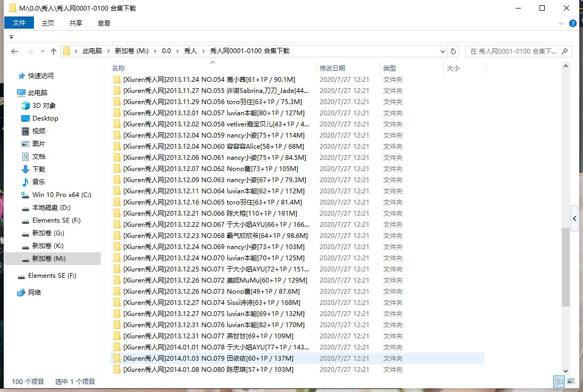The image size is (583, 392).
Task: Click the 3D 对象 cube icon
Action: tap(25, 106)
